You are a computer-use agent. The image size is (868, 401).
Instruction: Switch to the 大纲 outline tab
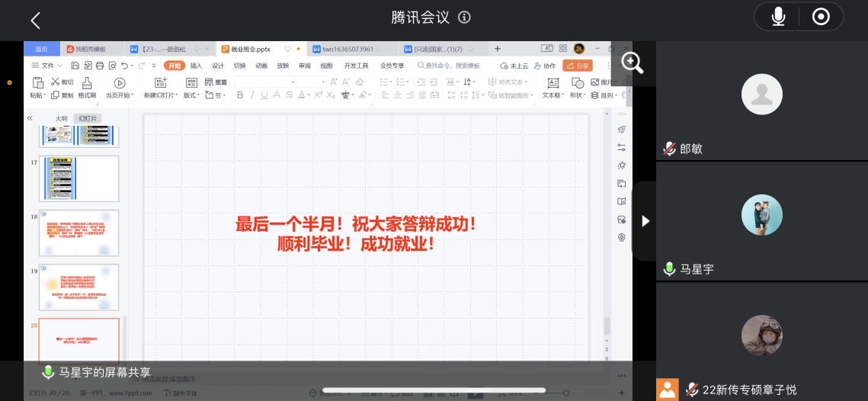coord(61,118)
